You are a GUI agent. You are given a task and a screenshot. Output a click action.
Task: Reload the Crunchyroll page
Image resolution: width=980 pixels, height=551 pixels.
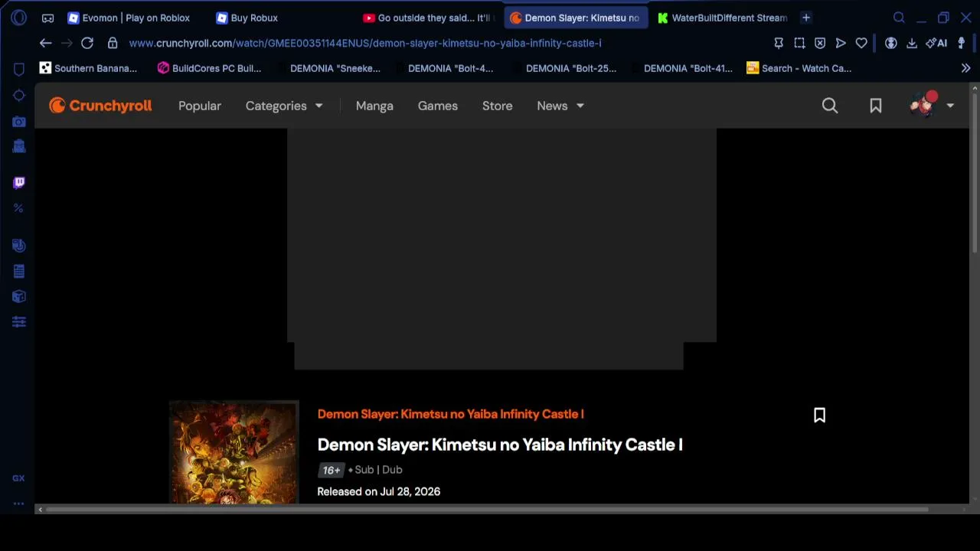tap(87, 43)
